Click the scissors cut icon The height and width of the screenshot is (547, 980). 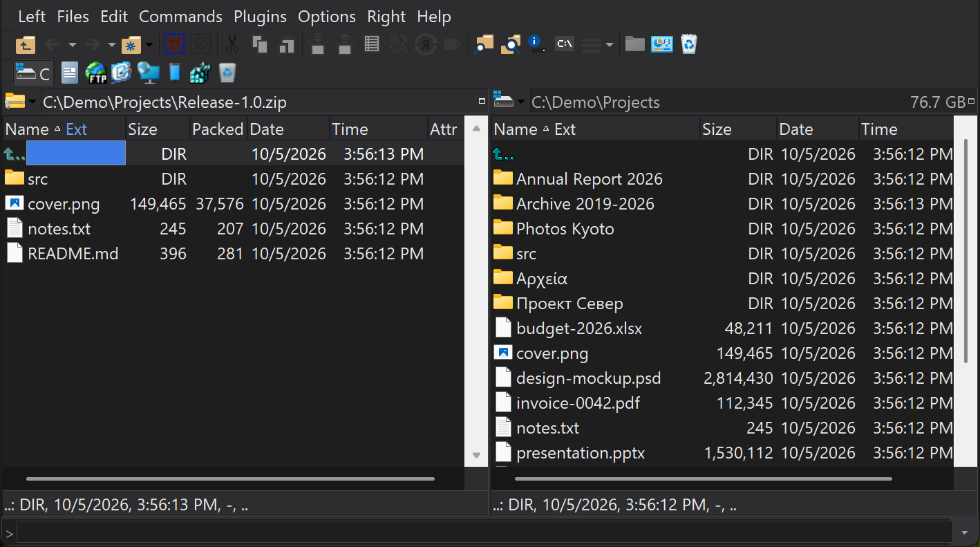click(x=232, y=45)
